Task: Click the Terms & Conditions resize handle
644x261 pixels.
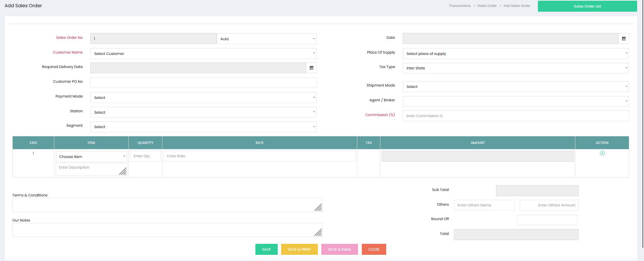Action: pos(318,207)
